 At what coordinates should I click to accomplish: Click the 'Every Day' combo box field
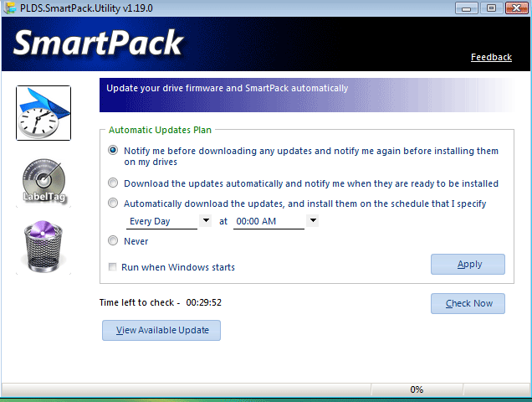pos(162,221)
